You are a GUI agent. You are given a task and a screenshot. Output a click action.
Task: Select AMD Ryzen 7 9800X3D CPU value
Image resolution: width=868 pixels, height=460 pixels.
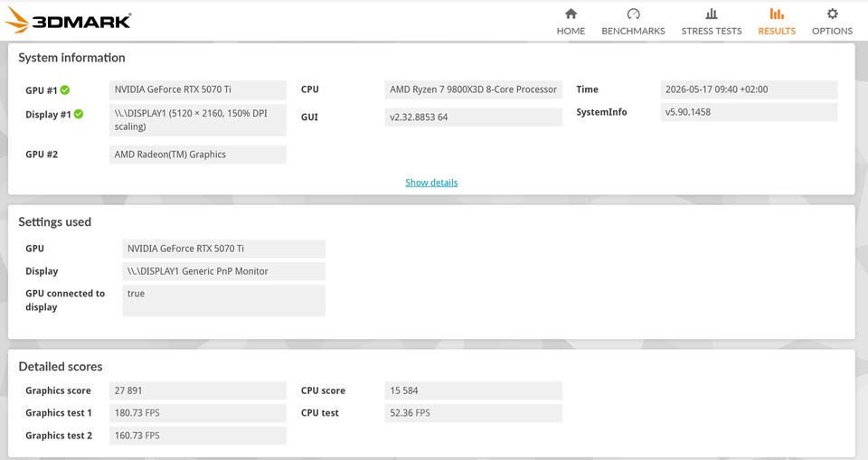[473, 89]
